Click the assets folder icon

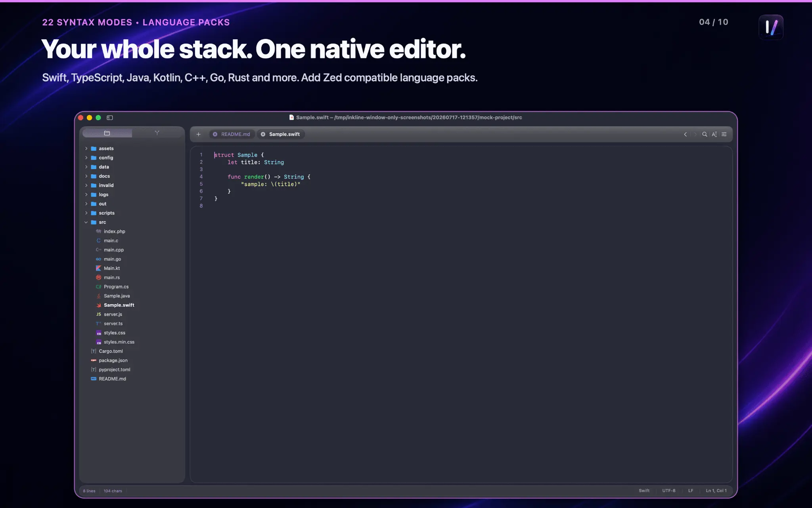coord(94,148)
